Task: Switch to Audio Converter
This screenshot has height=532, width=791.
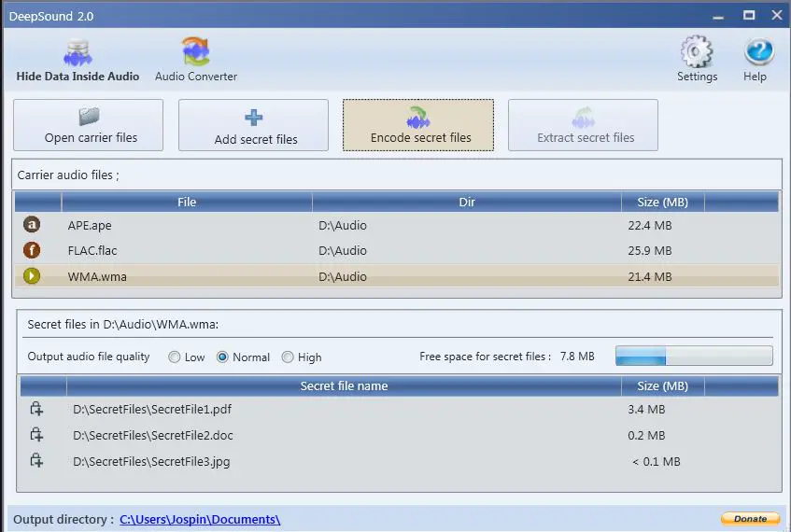Action: pyautogui.click(x=196, y=60)
